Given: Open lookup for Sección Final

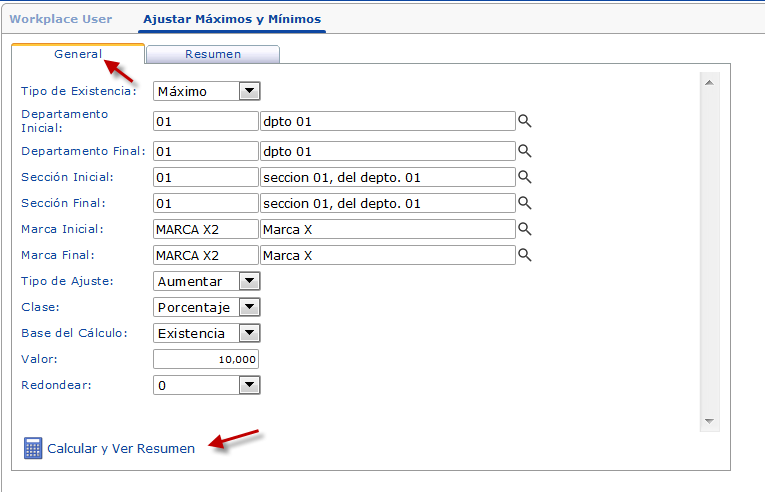Looking at the screenshot, I should point(524,203).
